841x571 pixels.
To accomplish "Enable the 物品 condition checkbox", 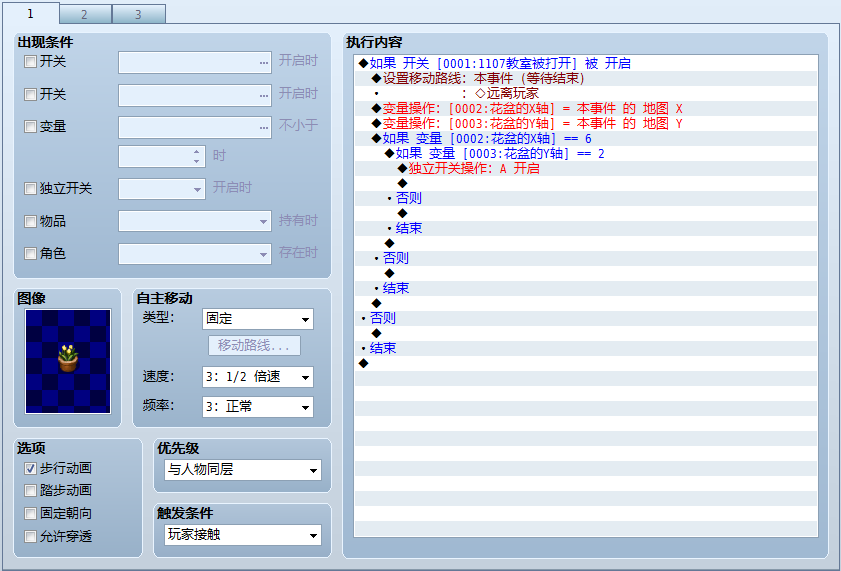I will coord(31,221).
